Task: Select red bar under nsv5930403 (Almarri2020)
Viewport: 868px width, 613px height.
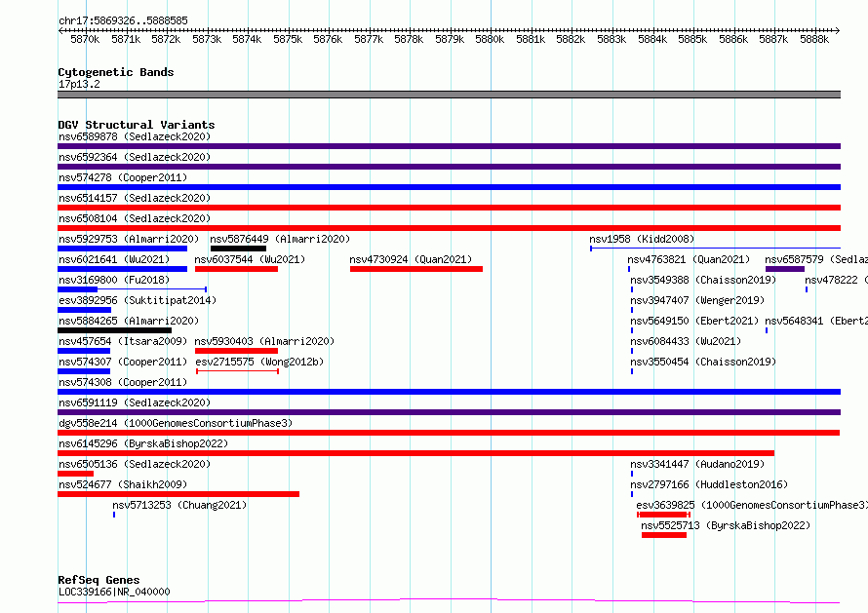Action: pos(236,351)
